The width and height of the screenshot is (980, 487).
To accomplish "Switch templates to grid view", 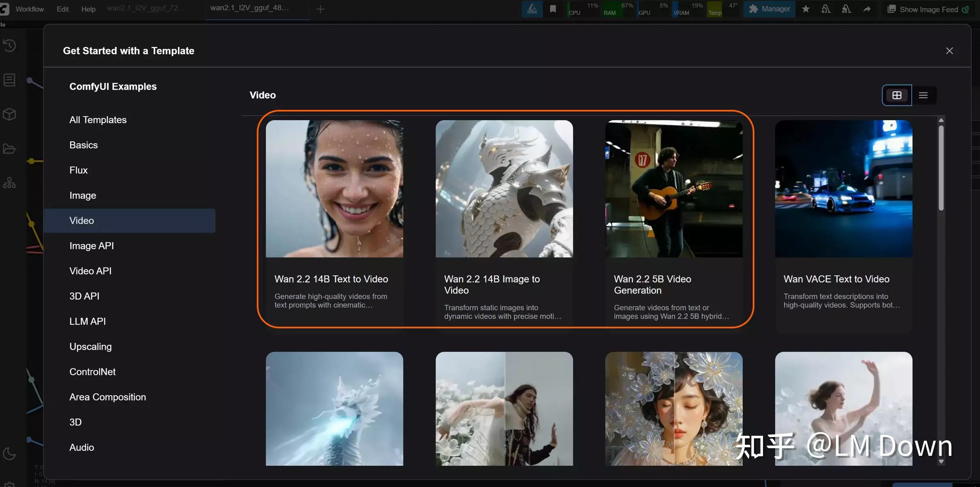I will tap(897, 95).
